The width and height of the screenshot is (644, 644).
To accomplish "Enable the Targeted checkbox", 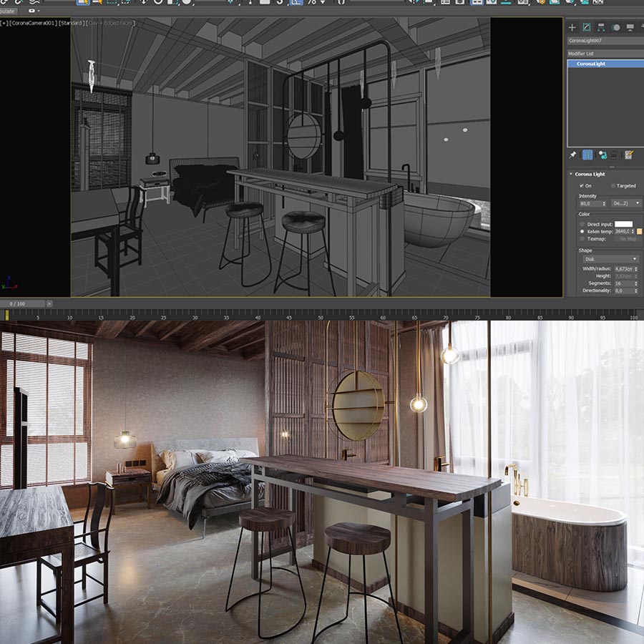I will pyautogui.click(x=613, y=186).
